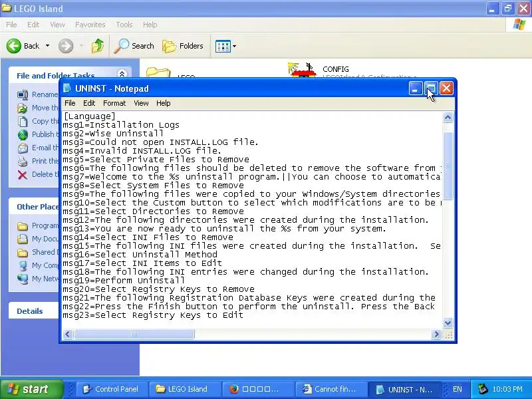532x399 pixels.
Task: Click the Search toolbar button
Action: pyautogui.click(x=134, y=46)
